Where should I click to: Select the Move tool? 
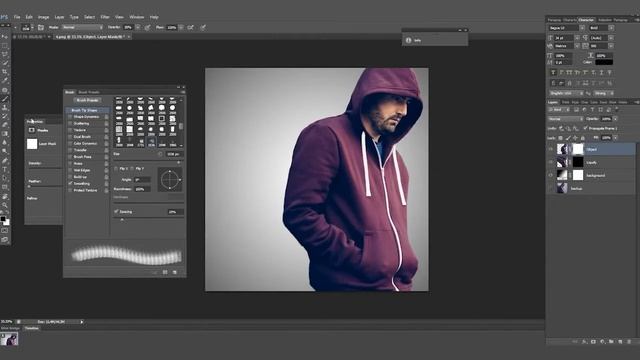5,37
